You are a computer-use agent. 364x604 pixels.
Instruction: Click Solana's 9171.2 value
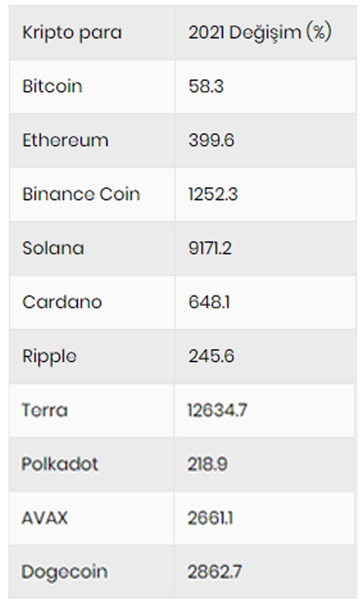coord(210,247)
